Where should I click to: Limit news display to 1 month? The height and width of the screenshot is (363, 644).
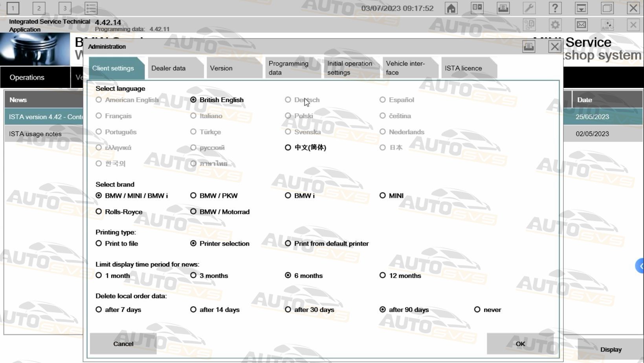[113, 275]
